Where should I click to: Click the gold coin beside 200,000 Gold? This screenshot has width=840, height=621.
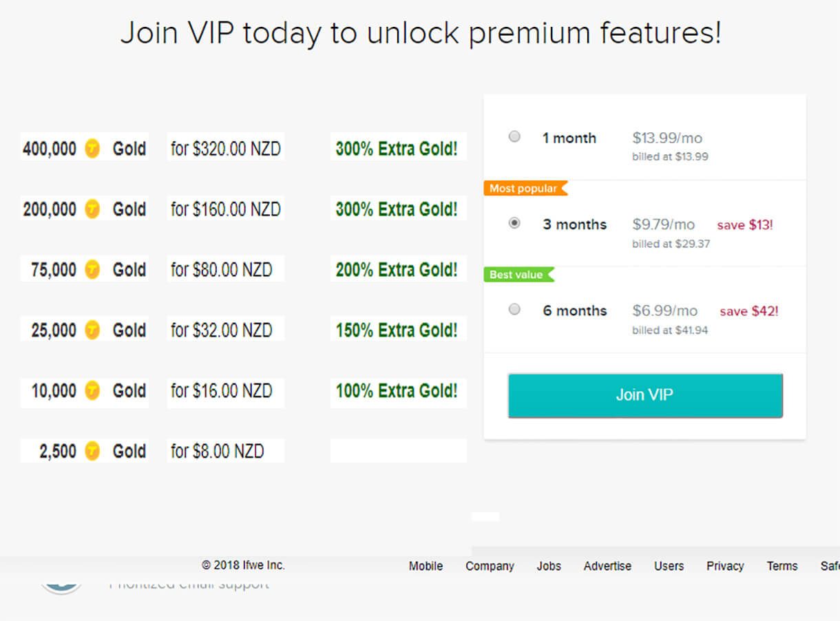click(92, 209)
